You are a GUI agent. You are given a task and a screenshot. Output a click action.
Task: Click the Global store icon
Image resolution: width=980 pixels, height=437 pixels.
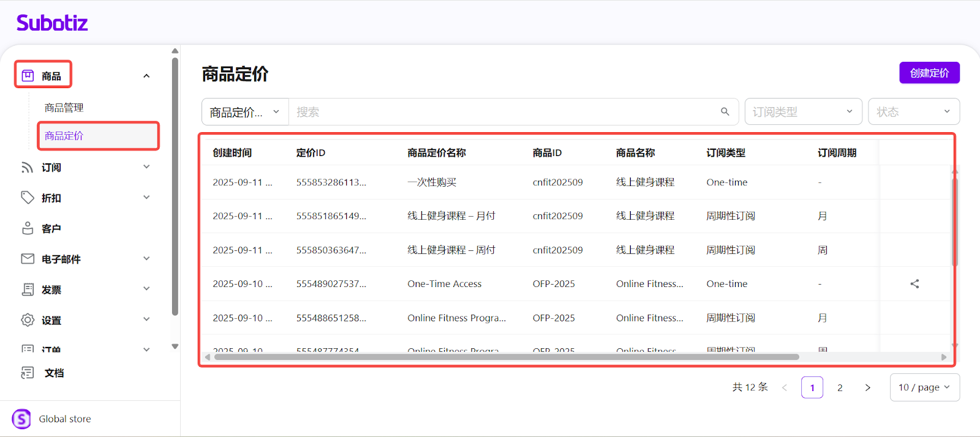tap(21, 419)
